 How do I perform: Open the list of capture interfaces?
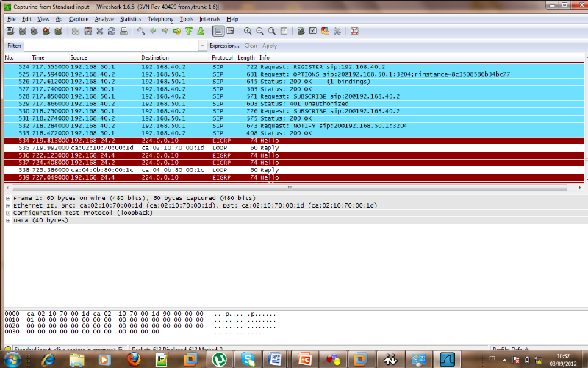(x=10, y=31)
